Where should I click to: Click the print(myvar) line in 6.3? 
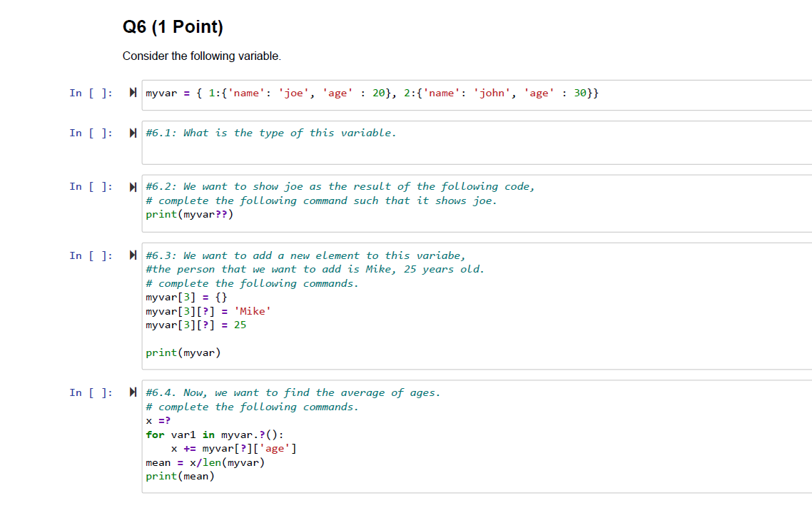181,352
